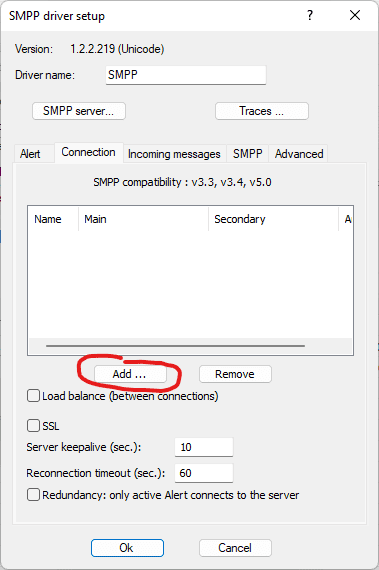
Task: Select the SMPP tab
Action: [x=247, y=154]
